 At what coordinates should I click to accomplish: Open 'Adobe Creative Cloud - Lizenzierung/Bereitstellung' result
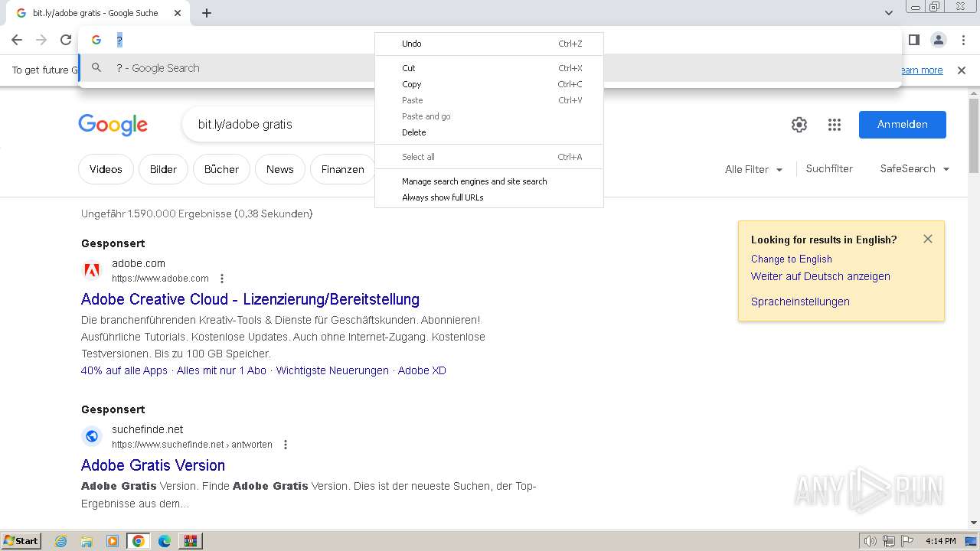point(250,299)
